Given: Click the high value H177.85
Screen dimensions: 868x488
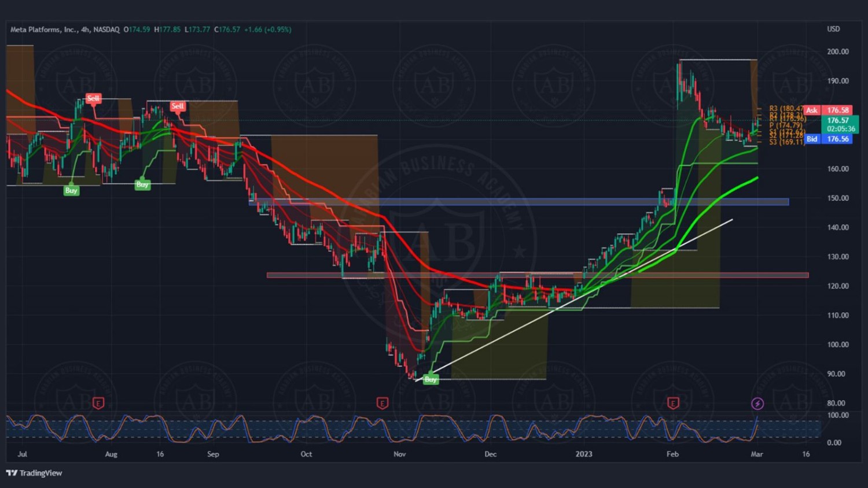Looking at the screenshot, I should [x=167, y=29].
